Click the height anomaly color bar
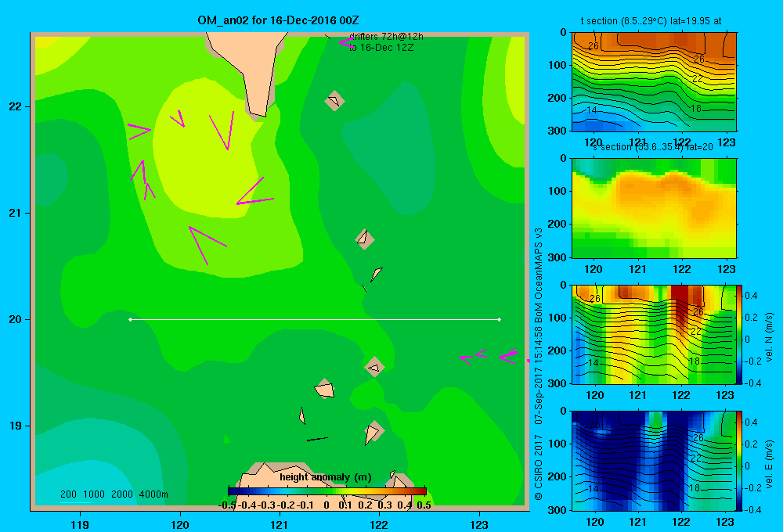 click(327, 491)
